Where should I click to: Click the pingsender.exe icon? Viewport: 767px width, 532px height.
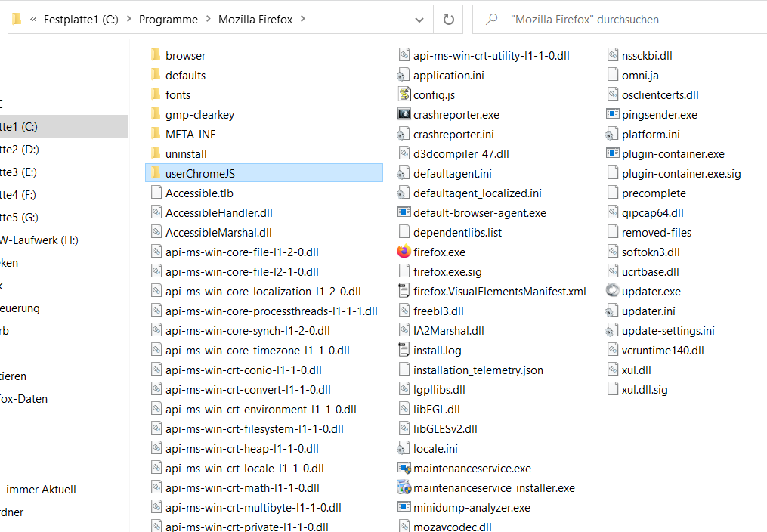click(x=612, y=114)
